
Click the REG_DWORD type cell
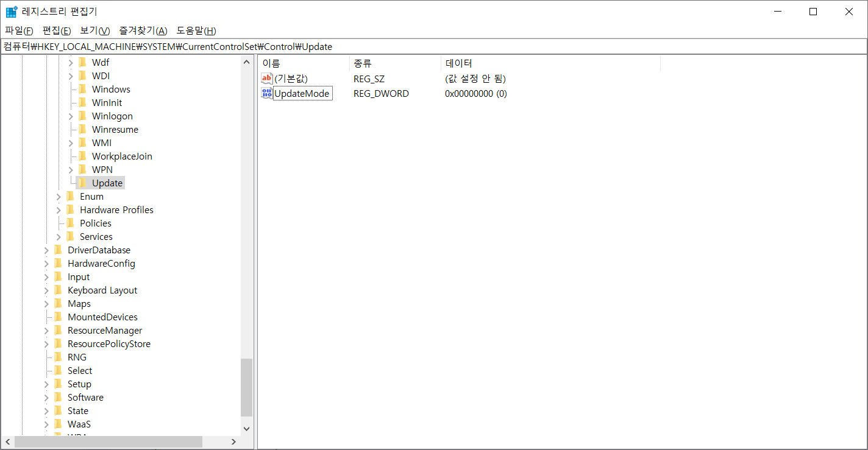381,94
